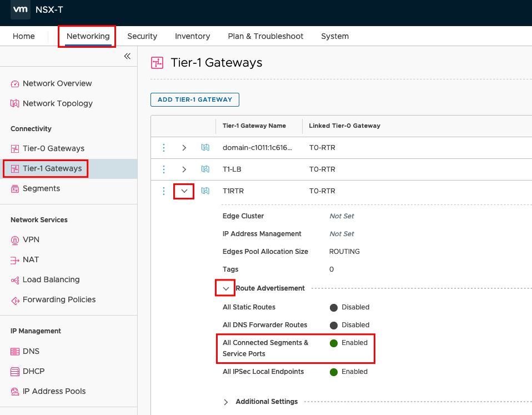The height and width of the screenshot is (415, 532).
Task: Click the Segments sidebar icon
Action: tap(15, 189)
